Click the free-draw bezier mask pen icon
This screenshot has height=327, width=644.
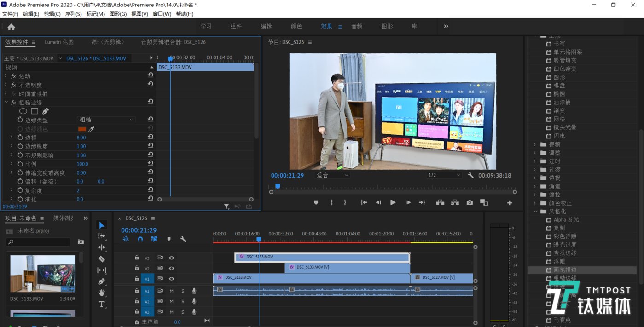(46, 111)
